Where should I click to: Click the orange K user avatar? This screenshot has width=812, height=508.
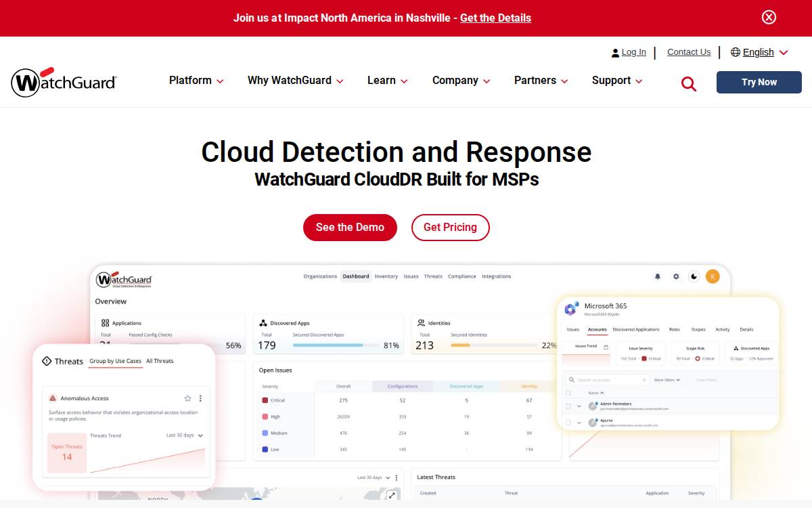click(713, 276)
